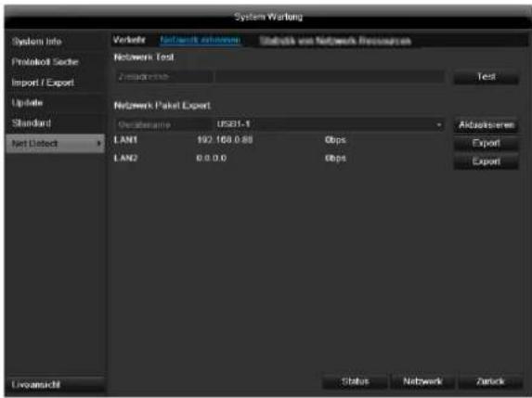This screenshot has width=532, height=398.
Task: Click Export for LAN2
Action: tap(487, 161)
